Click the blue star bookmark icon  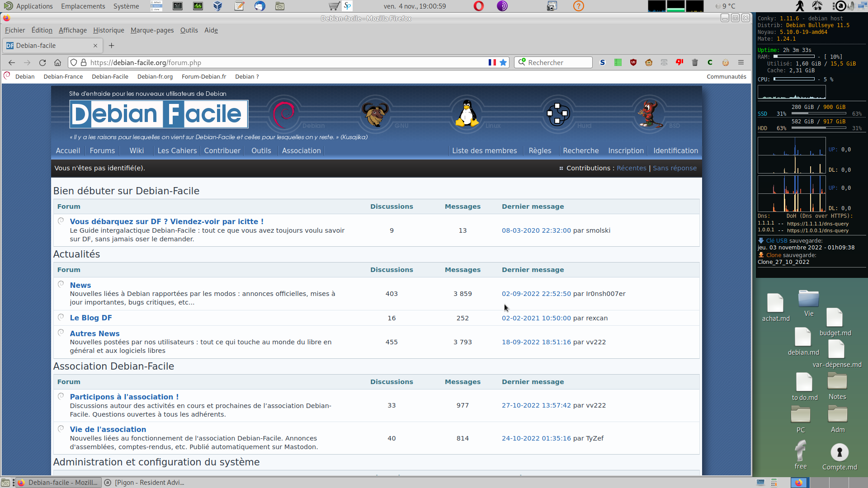pyautogui.click(x=503, y=62)
